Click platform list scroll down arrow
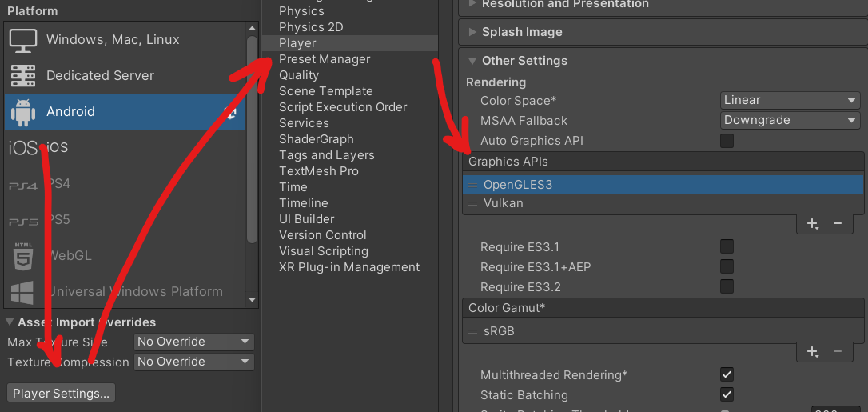The height and width of the screenshot is (412, 868). (x=252, y=299)
